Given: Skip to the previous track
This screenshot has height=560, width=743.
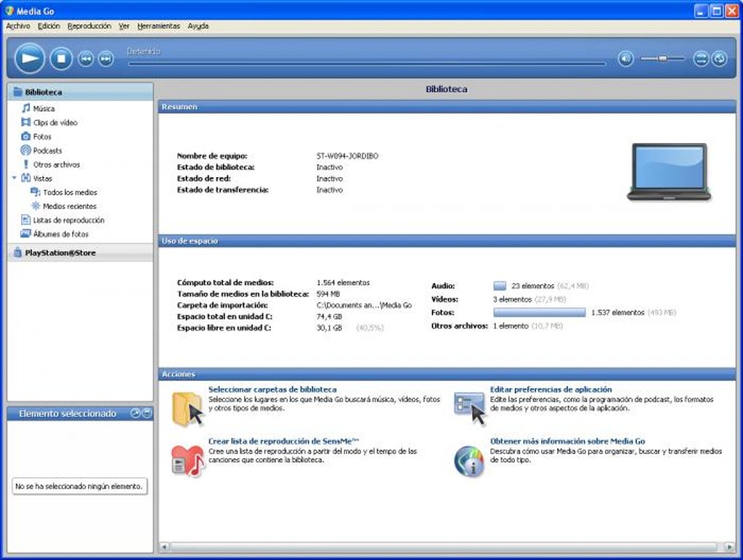Looking at the screenshot, I should coord(86,59).
